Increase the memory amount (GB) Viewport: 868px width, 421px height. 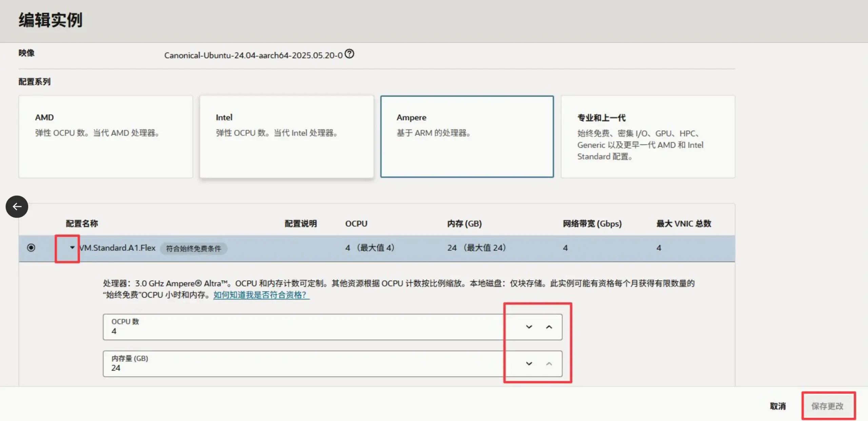pos(549,364)
